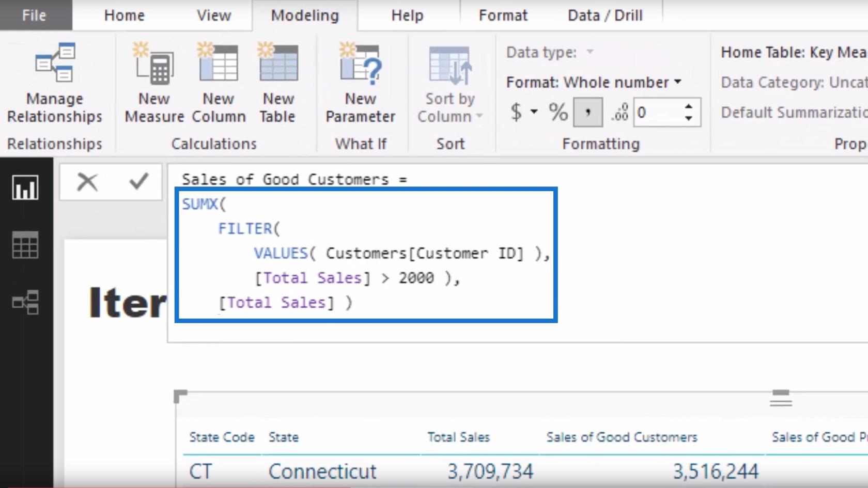868x488 pixels.
Task: Open the Data Category dropdown
Action: 794,82
